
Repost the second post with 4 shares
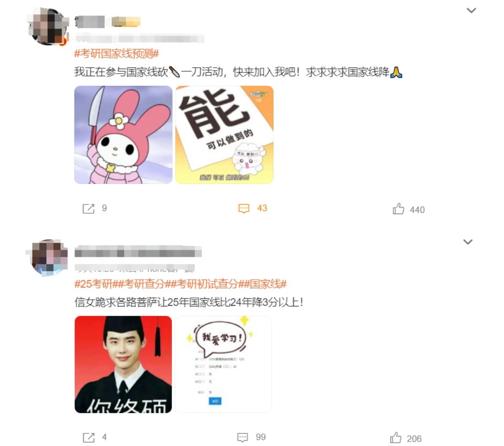89,438
